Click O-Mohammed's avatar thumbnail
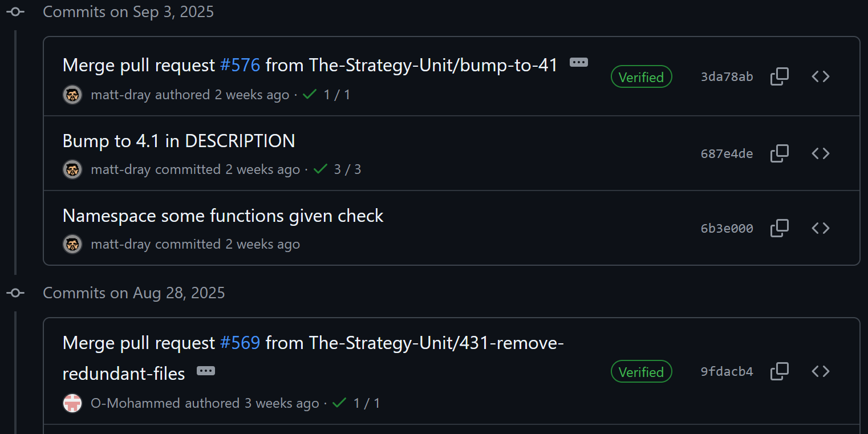 [72, 403]
